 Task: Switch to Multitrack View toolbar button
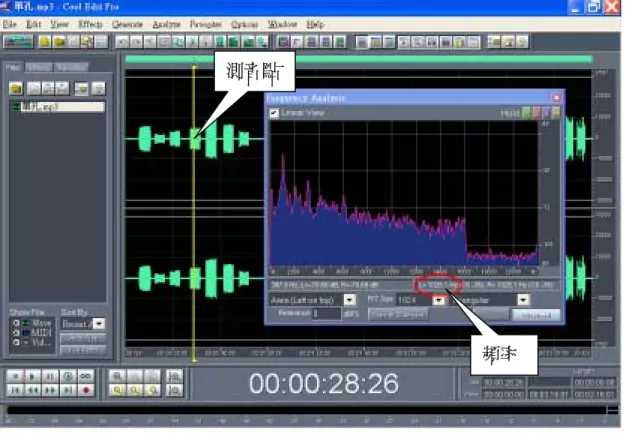pyautogui.click(x=18, y=41)
